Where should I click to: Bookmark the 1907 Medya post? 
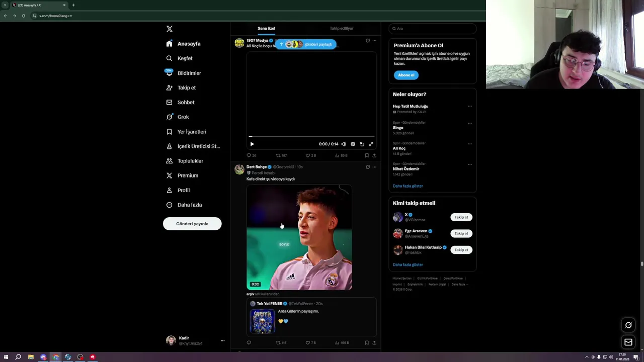pyautogui.click(x=367, y=155)
